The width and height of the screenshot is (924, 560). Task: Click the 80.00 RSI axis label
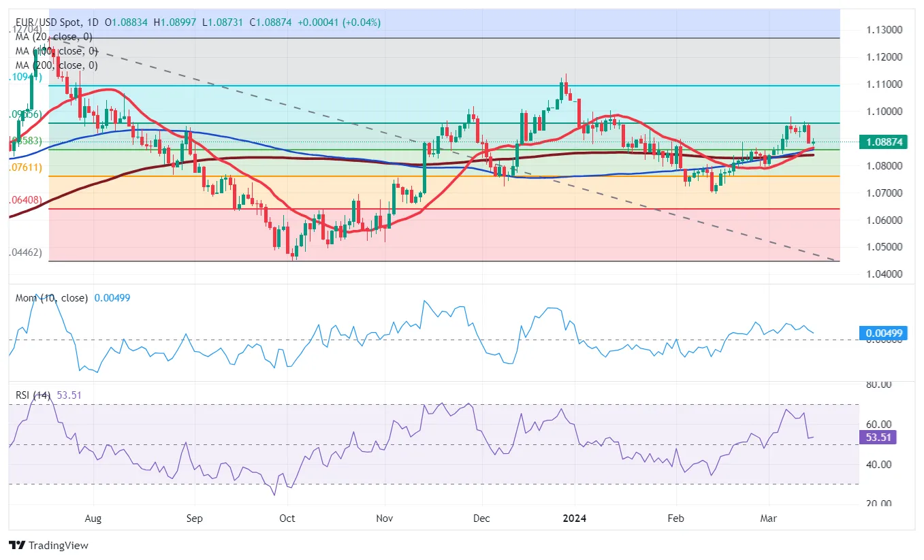pos(878,384)
